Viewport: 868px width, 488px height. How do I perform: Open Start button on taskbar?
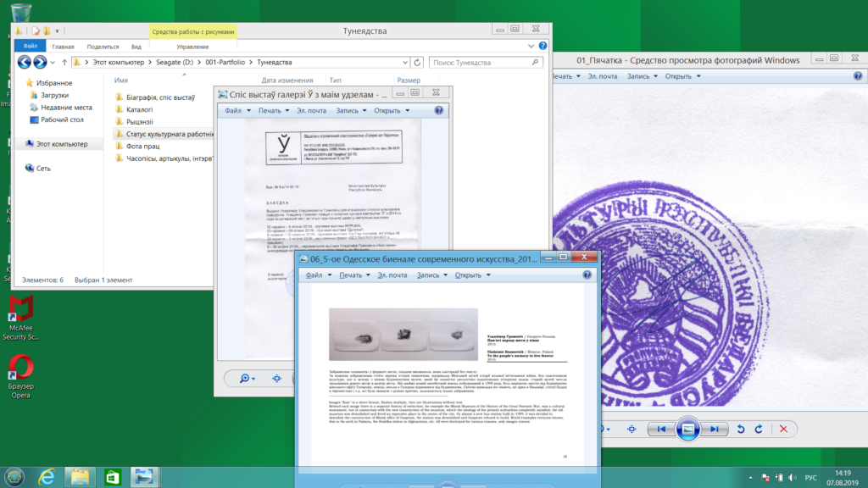pos(14,477)
